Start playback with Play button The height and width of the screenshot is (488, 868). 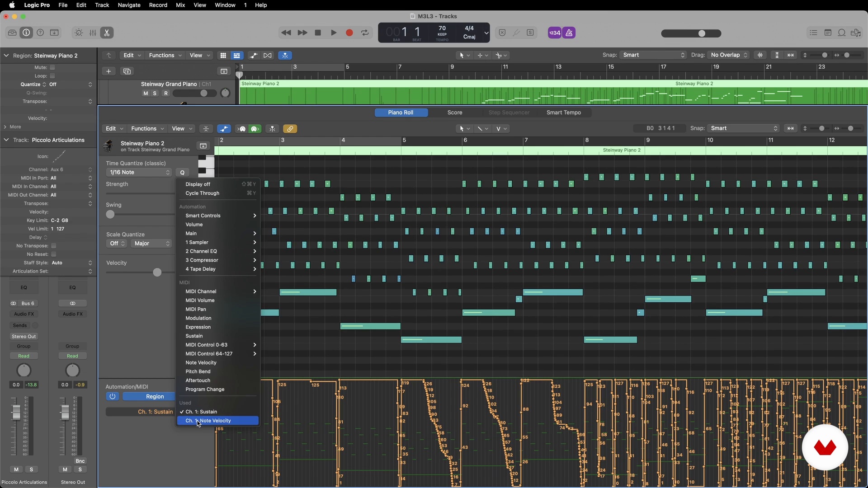tap(334, 33)
